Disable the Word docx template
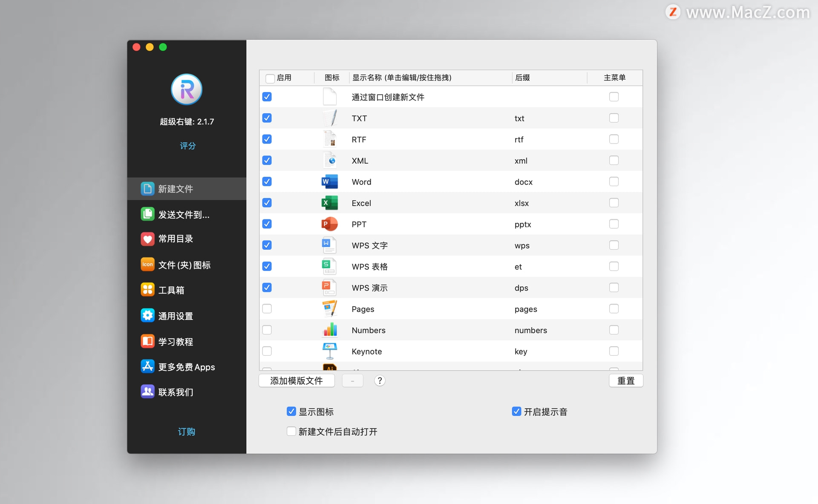The image size is (818, 504). tap(267, 181)
